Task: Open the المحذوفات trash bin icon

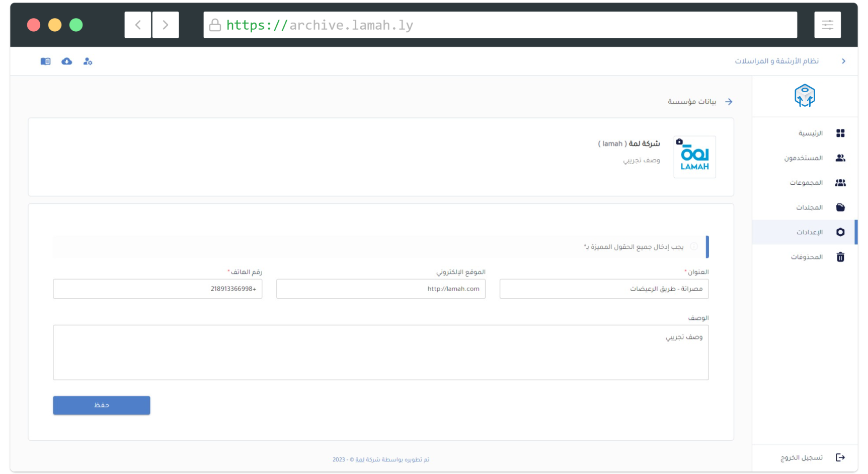Action: point(840,257)
